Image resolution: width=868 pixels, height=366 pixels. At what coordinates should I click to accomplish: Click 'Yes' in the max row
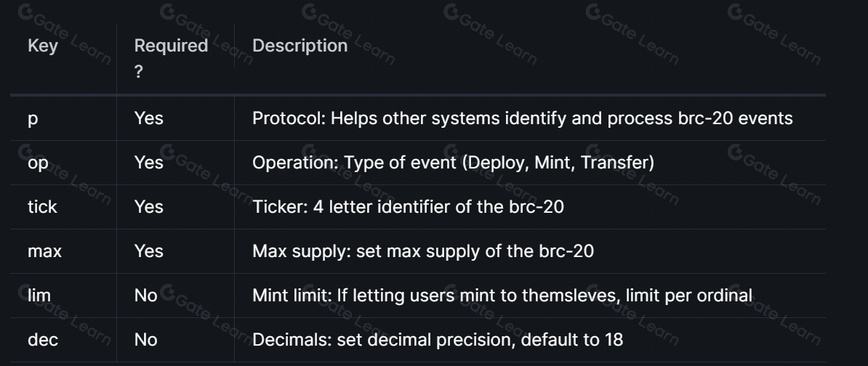[149, 251]
